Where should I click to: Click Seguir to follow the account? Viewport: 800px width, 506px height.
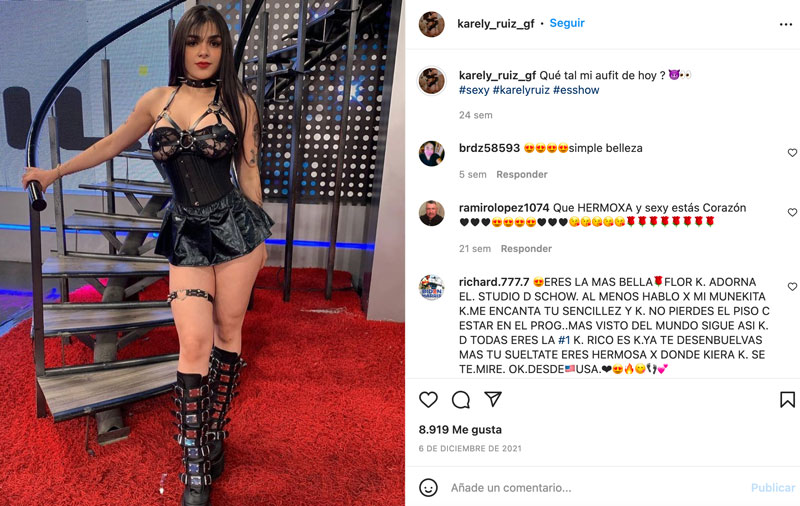[567, 23]
